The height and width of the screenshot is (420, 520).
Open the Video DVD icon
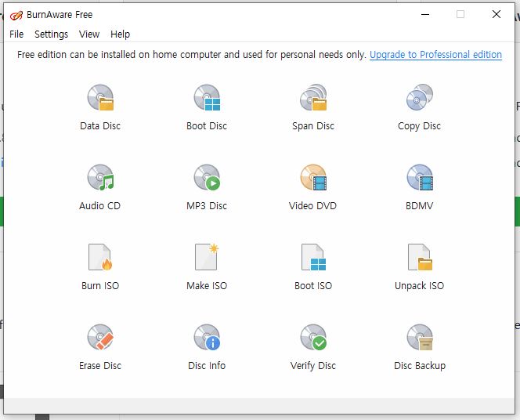[x=313, y=177]
